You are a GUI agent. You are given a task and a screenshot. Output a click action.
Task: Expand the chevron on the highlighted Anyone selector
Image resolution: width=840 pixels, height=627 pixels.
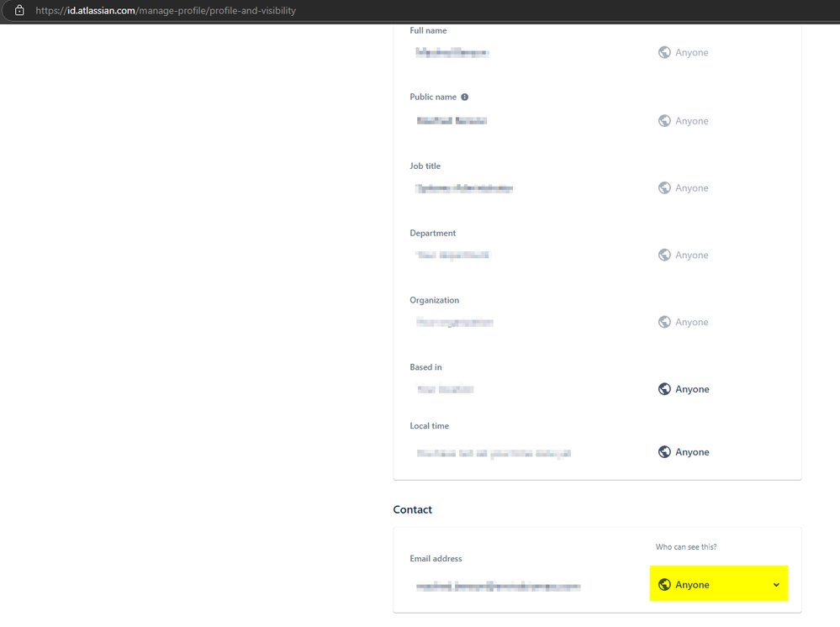click(x=776, y=584)
